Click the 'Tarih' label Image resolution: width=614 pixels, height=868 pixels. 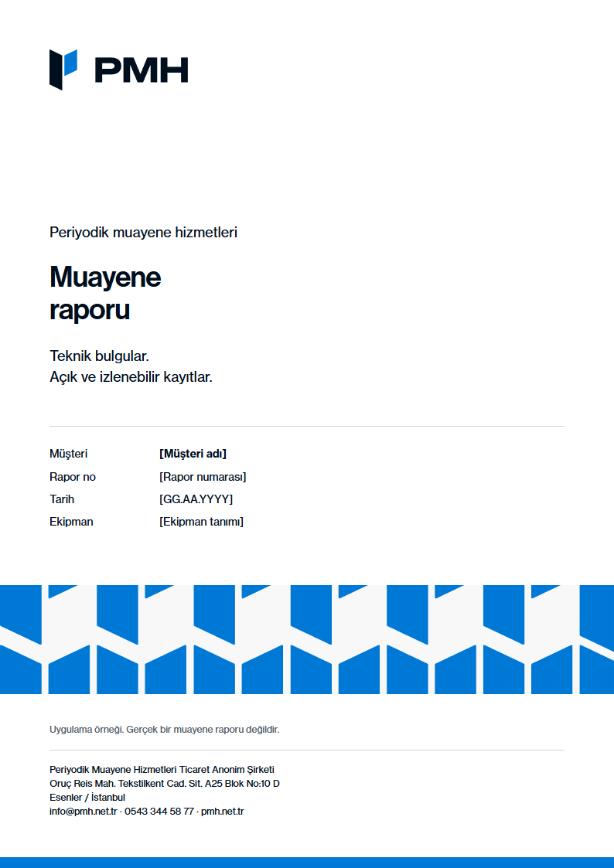(x=62, y=499)
